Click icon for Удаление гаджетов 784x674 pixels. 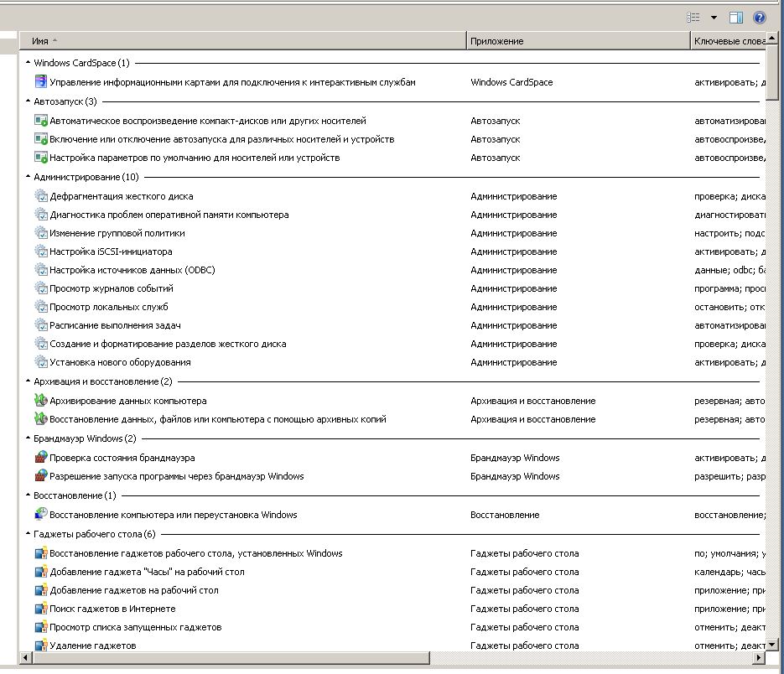[x=41, y=645]
